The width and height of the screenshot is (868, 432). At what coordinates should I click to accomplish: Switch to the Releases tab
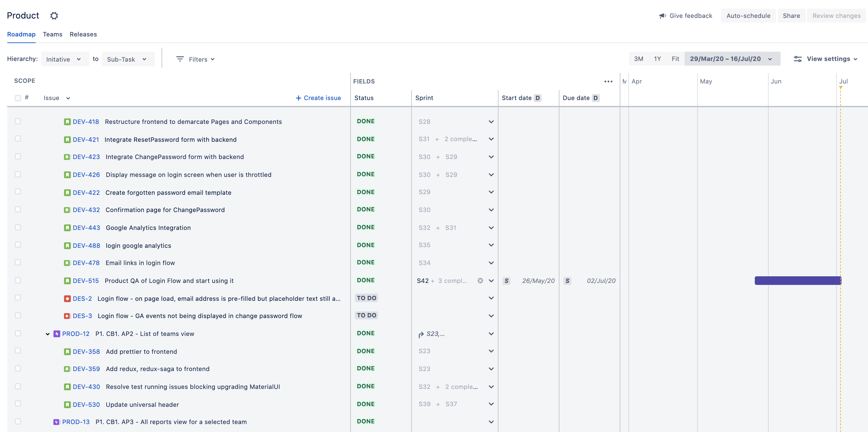click(83, 34)
